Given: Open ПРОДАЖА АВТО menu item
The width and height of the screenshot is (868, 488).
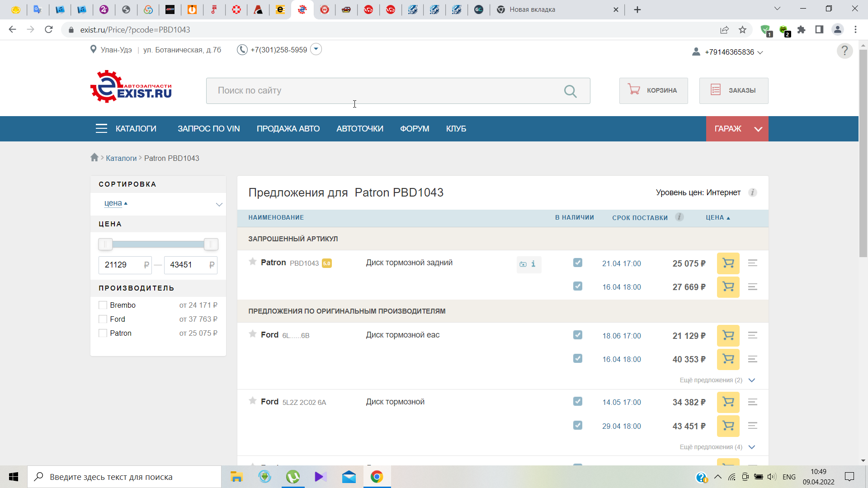Looking at the screenshot, I should coord(288,129).
